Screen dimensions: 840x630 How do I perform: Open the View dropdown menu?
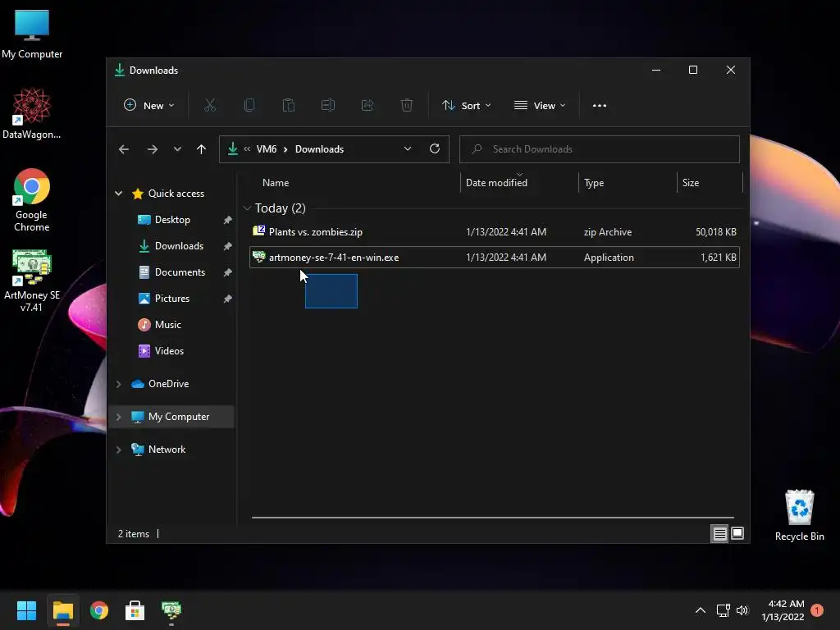[540, 106]
